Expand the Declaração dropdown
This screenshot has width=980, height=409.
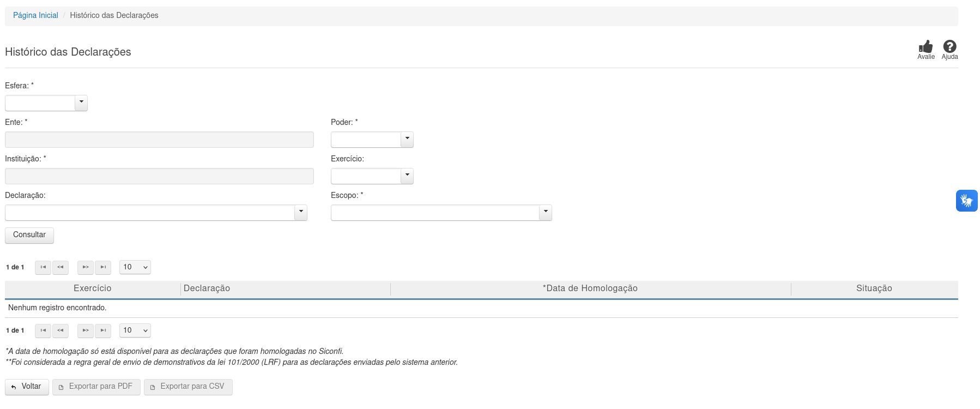click(301, 213)
